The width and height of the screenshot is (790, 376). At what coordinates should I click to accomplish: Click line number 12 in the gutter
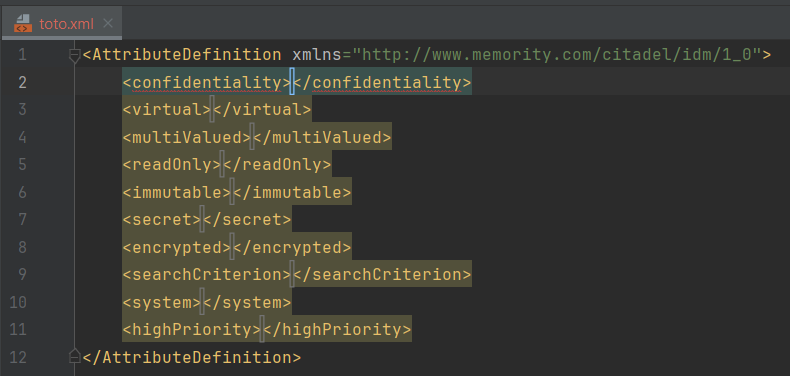point(19,357)
